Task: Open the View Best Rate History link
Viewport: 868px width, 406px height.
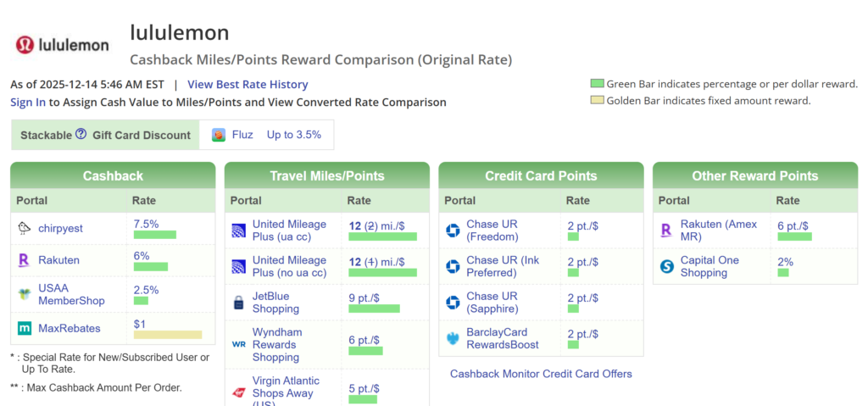Action: pos(248,85)
